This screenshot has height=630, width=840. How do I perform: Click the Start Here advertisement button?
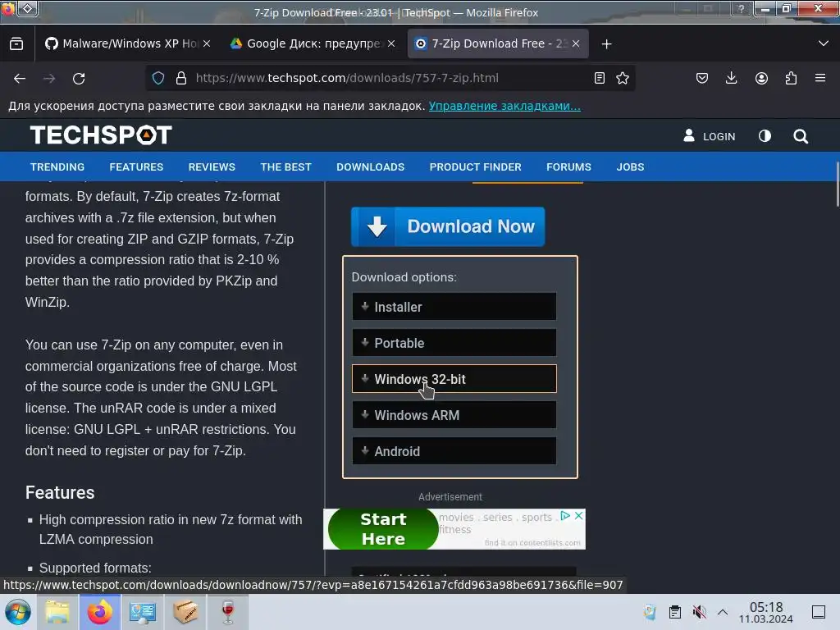pos(383,529)
